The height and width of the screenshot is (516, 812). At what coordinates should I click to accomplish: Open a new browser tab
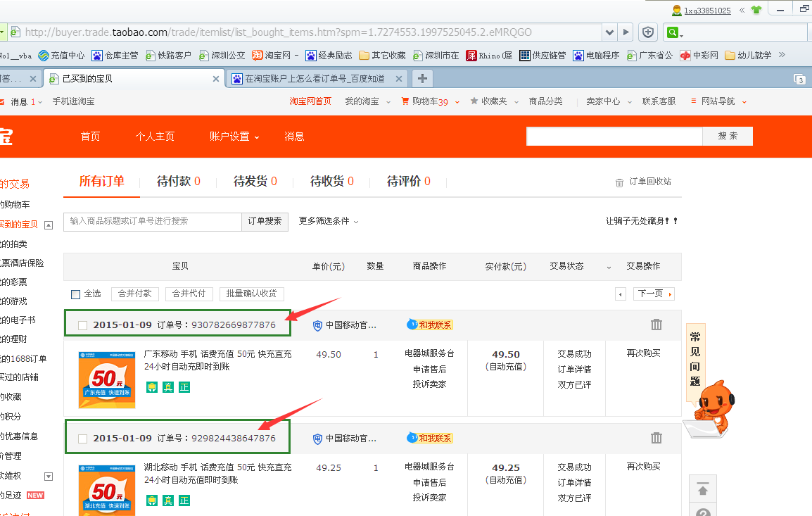[423, 79]
